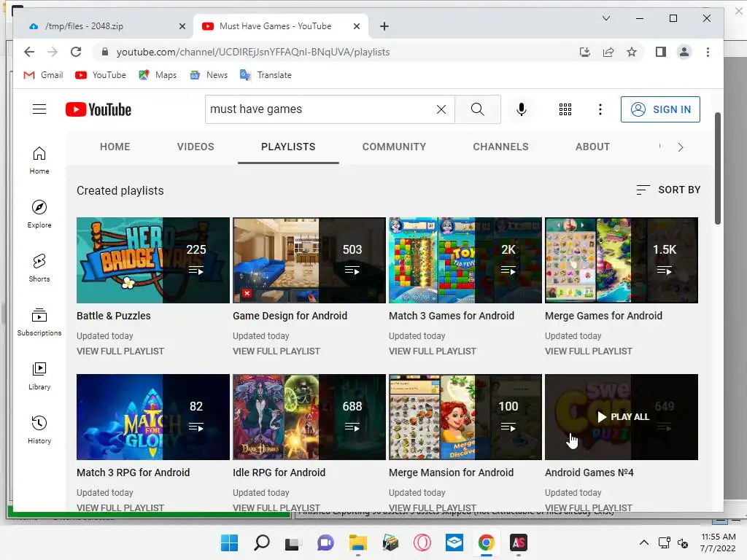This screenshot has height=560, width=747.
Task: Open Merge Mansion for Android thumbnail
Action: click(x=465, y=417)
